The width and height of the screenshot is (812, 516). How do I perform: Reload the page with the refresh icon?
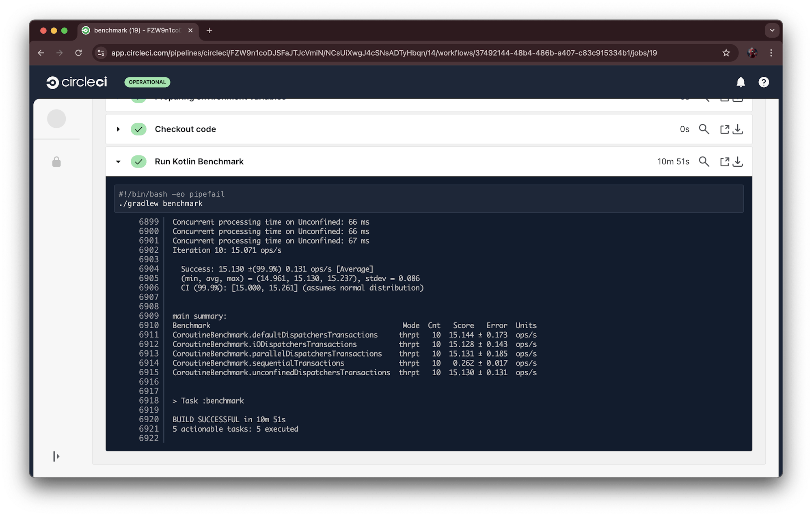pyautogui.click(x=78, y=53)
